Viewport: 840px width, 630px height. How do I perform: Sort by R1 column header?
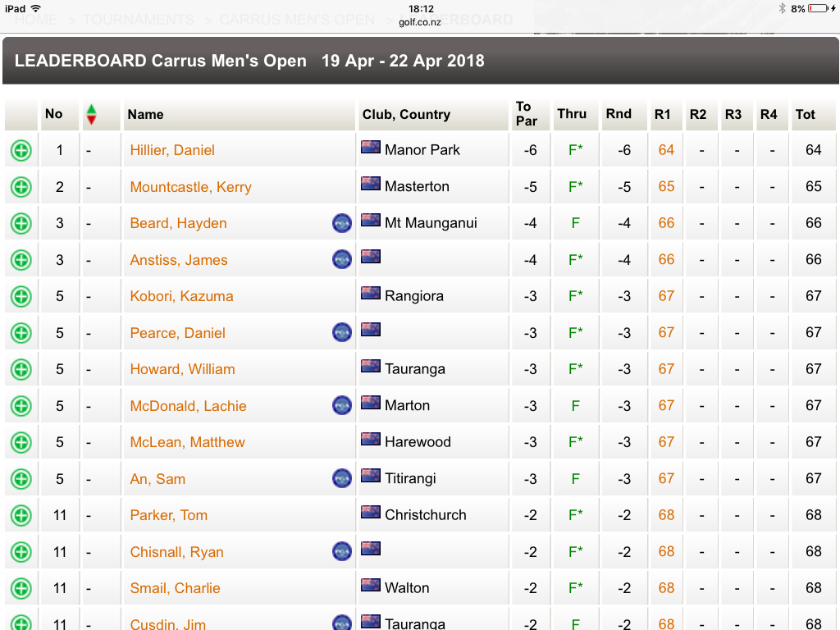662,114
